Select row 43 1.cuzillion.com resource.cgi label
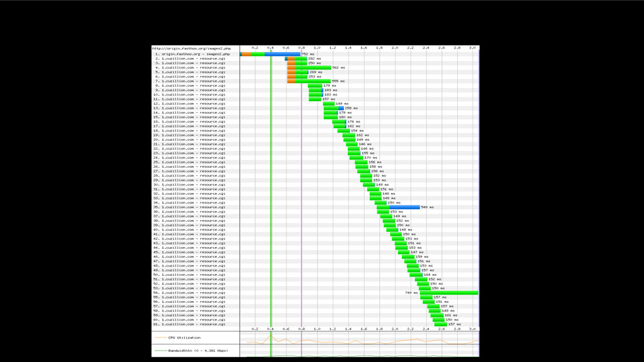This screenshot has height=362, width=644. 190,243
